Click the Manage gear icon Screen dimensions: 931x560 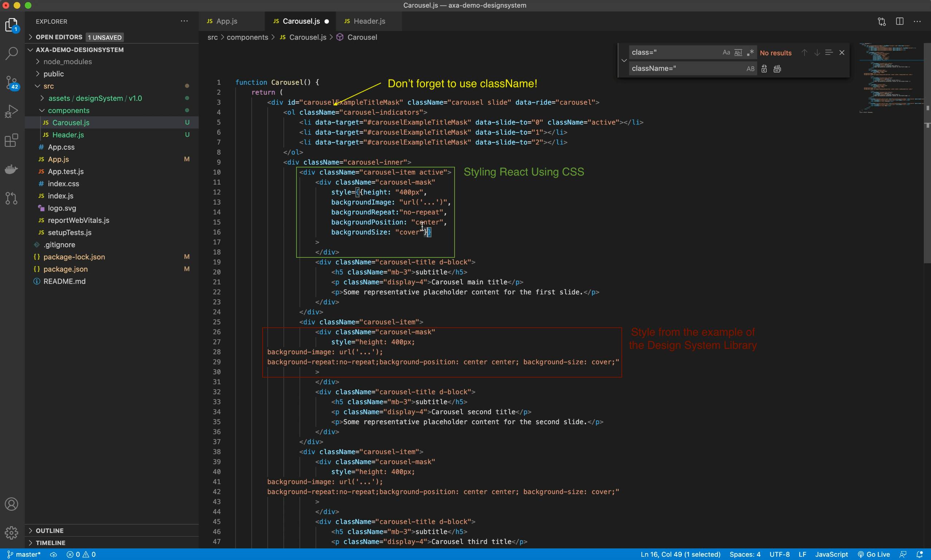(x=12, y=533)
